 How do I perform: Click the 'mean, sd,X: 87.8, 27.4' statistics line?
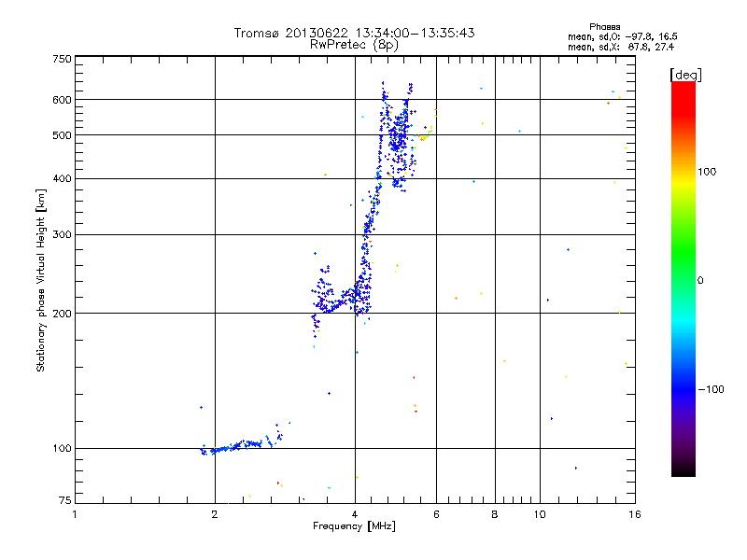pyautogui.click(x=621, y=47)
